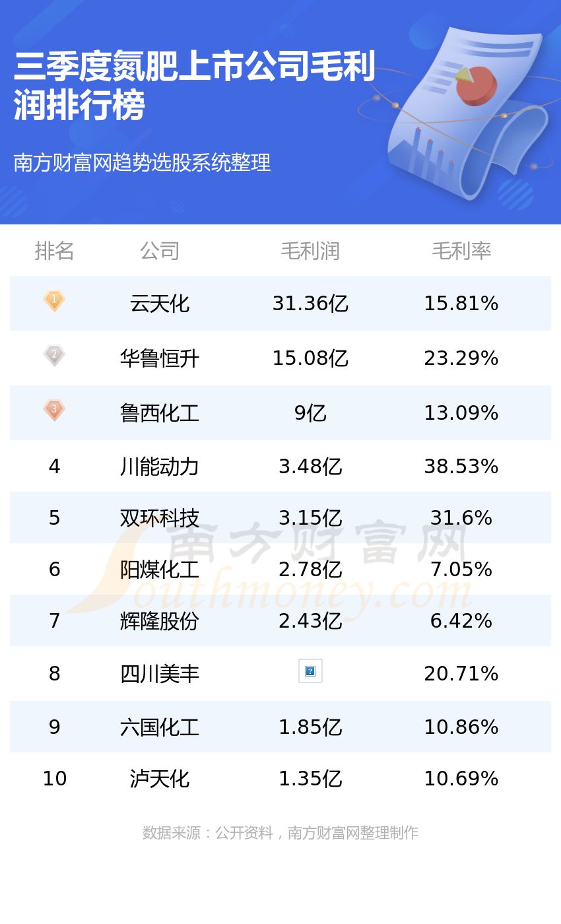Click the 双环科技 company name
Viewport: 561px width, 924px height.
click(x=160, y=518)
